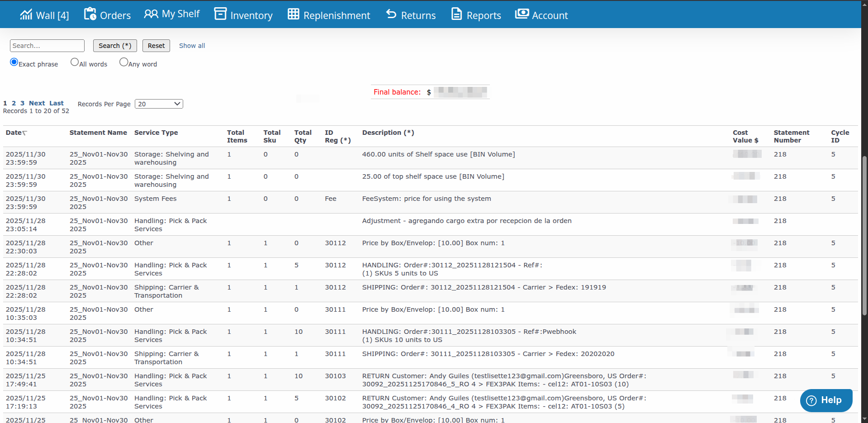Click the Returns arrow icon

click(391, 14)
